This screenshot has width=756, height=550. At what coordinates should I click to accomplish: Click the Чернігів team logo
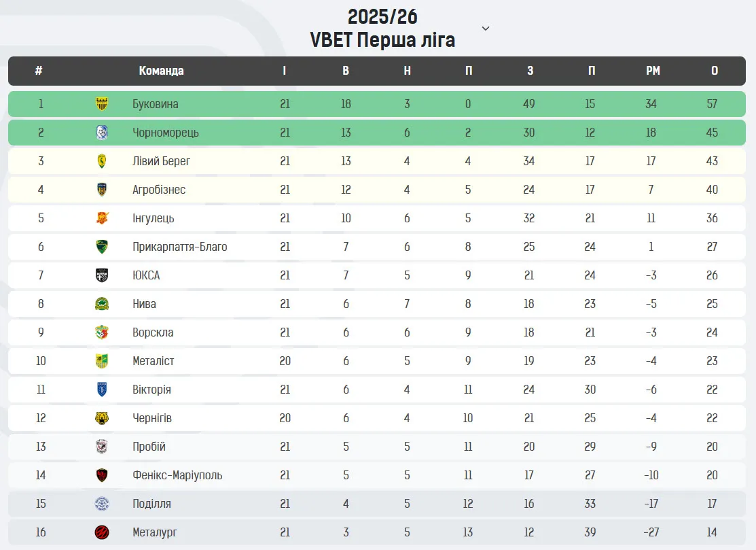point(102,418)
